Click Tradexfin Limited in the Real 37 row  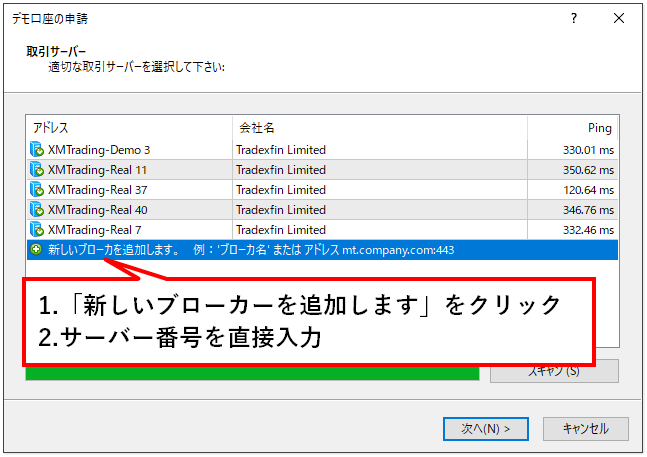pos(281,190)
